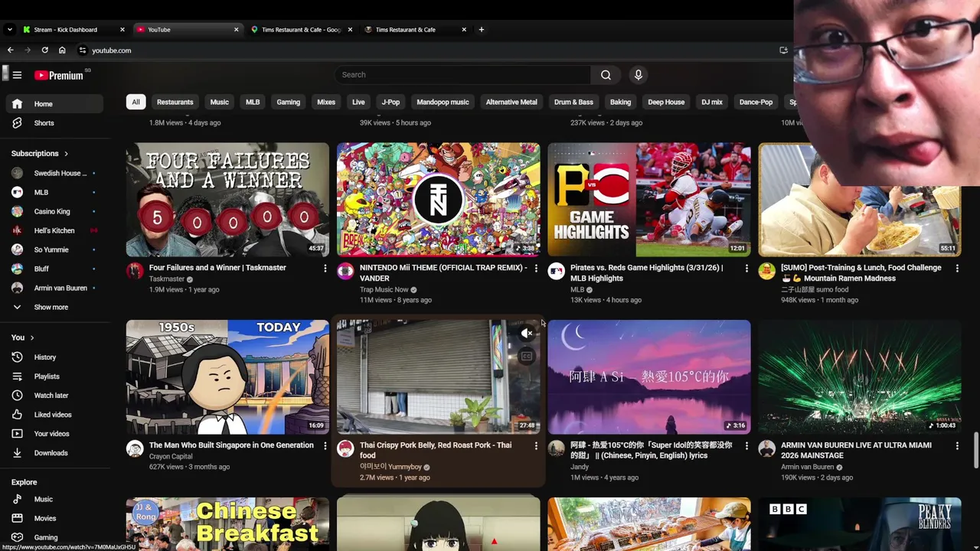This screenshot has width=980, height=551.
Task: Open video title Four Failures and a Winner
Action: [x=217, y=268]
